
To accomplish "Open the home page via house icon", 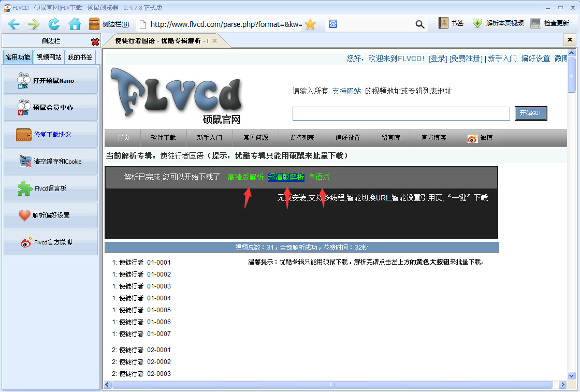I will 75,24.
